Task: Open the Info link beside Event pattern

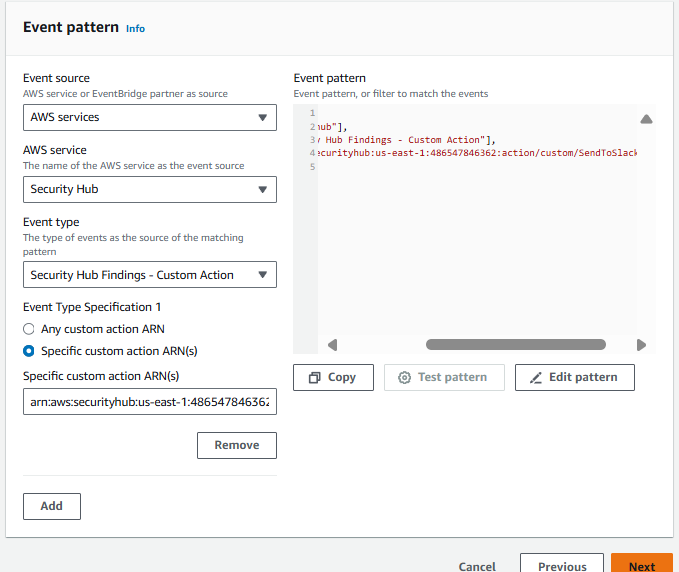Action: [135, 29]
